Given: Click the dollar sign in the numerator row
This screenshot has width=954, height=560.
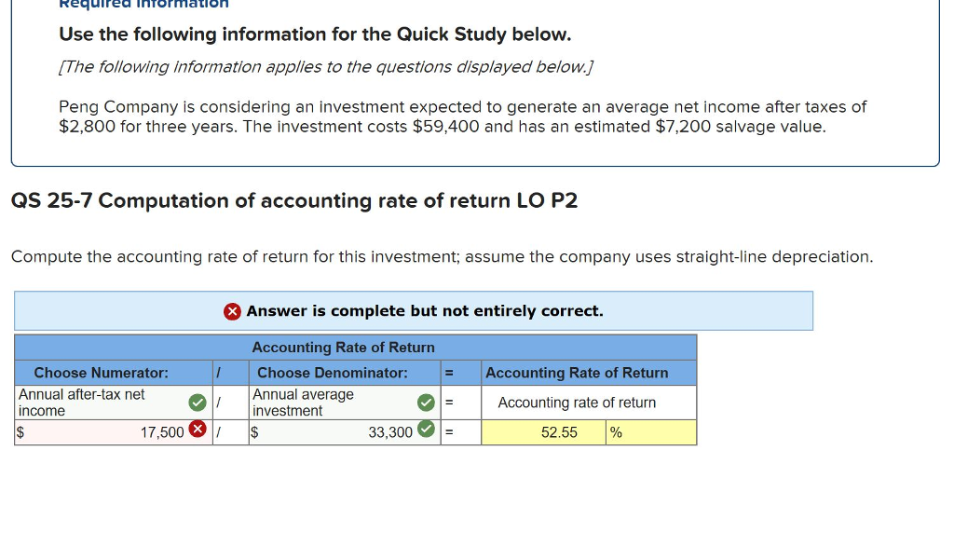Looking at the screenshot, I should 20,431.
